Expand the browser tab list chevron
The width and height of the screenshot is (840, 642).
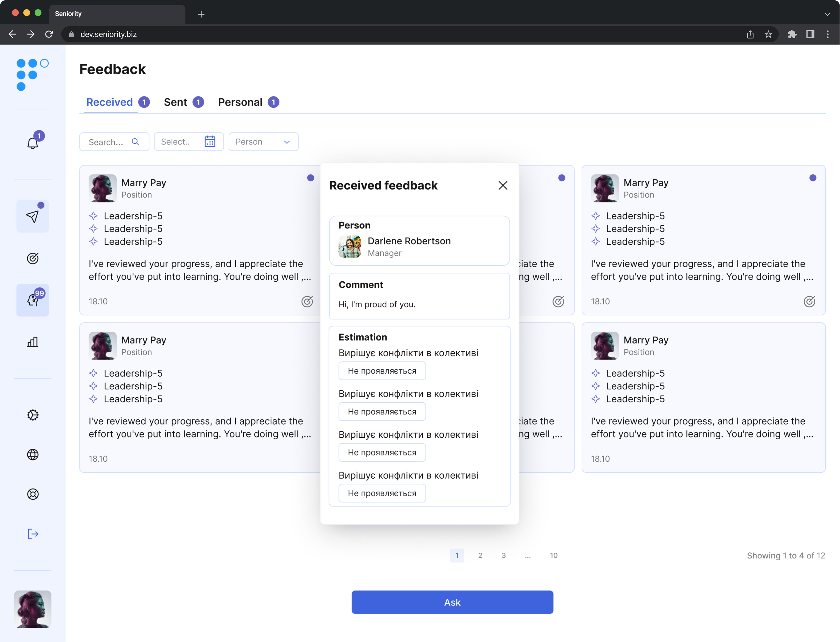coord(827,14)
